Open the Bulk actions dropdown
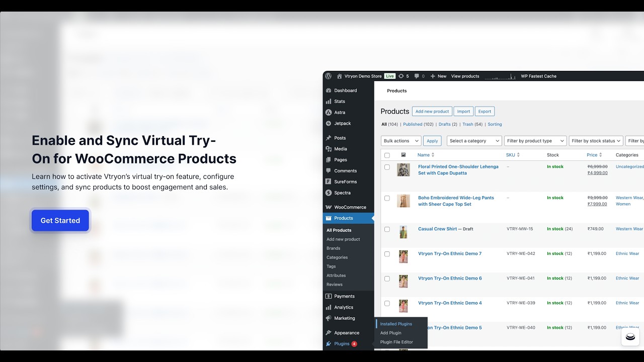The width and height of the screenshot is (644, 362). pos(401,141)
